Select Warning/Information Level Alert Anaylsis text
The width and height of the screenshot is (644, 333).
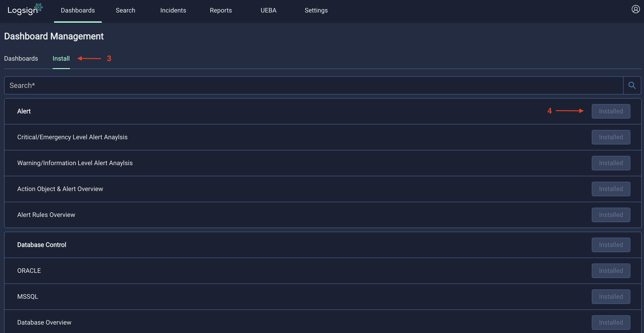click(x=75, y=163)
